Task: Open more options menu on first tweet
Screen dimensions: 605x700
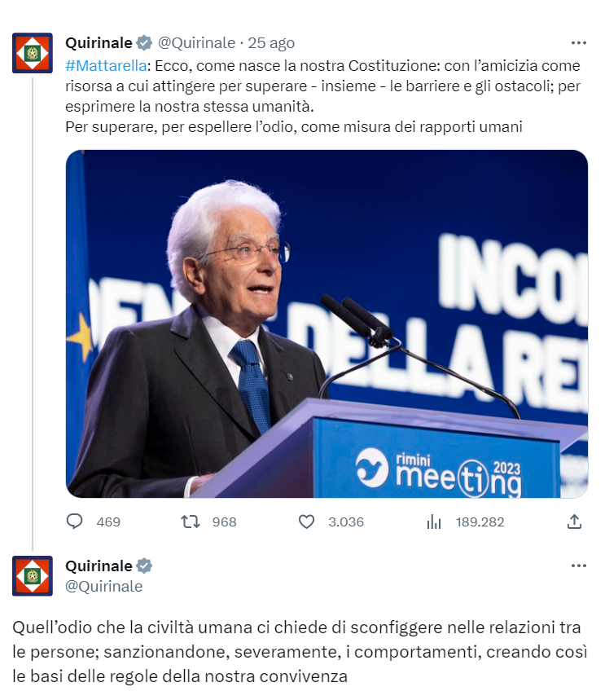Action: click(579, 43)
